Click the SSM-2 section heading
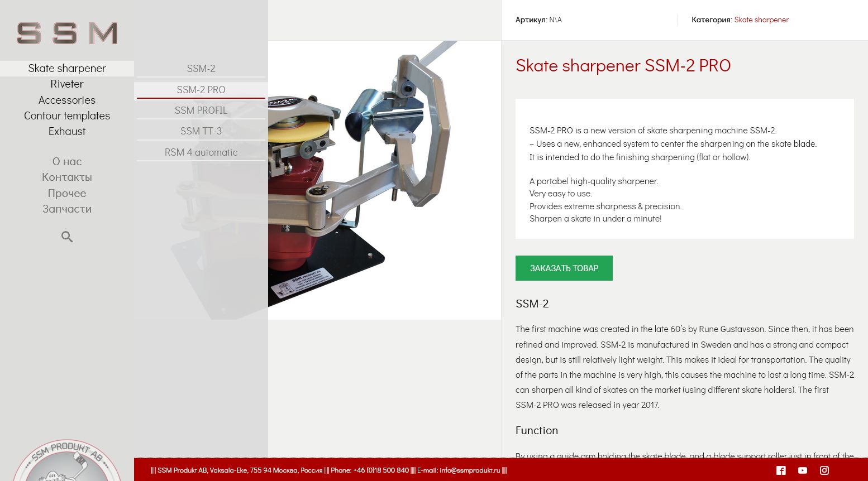The width and height of the screenshot is (868, 481). (532, 304)
